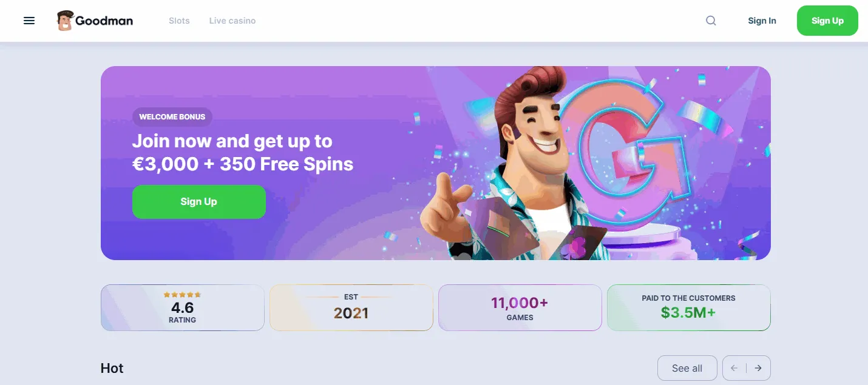
Task: Click the Goodman mascot logo
Action: (65, 21)
